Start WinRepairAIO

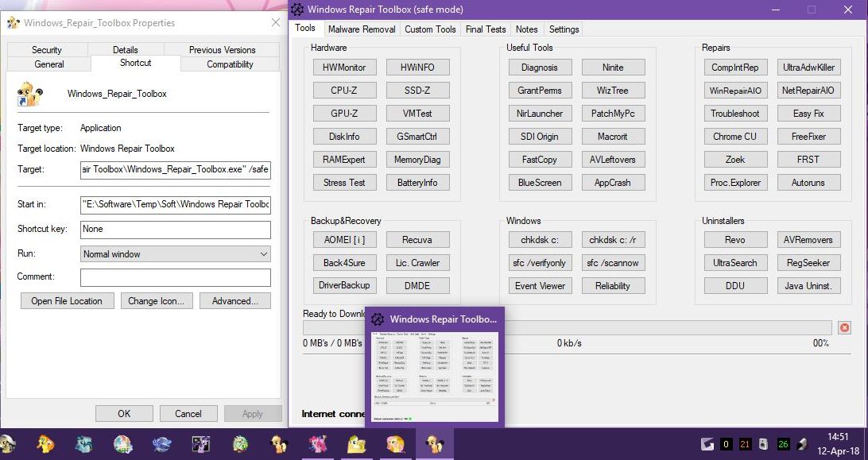coord(736,91)
